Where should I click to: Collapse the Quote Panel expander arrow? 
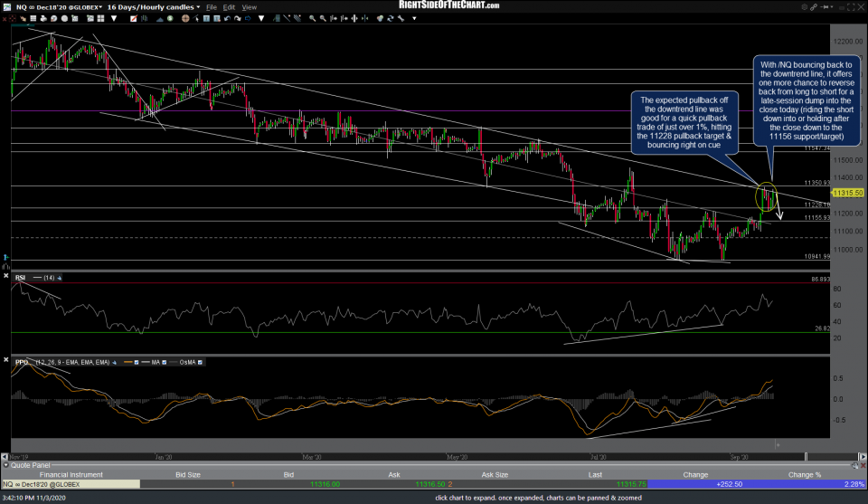pyautogui.click(x=6, y=465)
